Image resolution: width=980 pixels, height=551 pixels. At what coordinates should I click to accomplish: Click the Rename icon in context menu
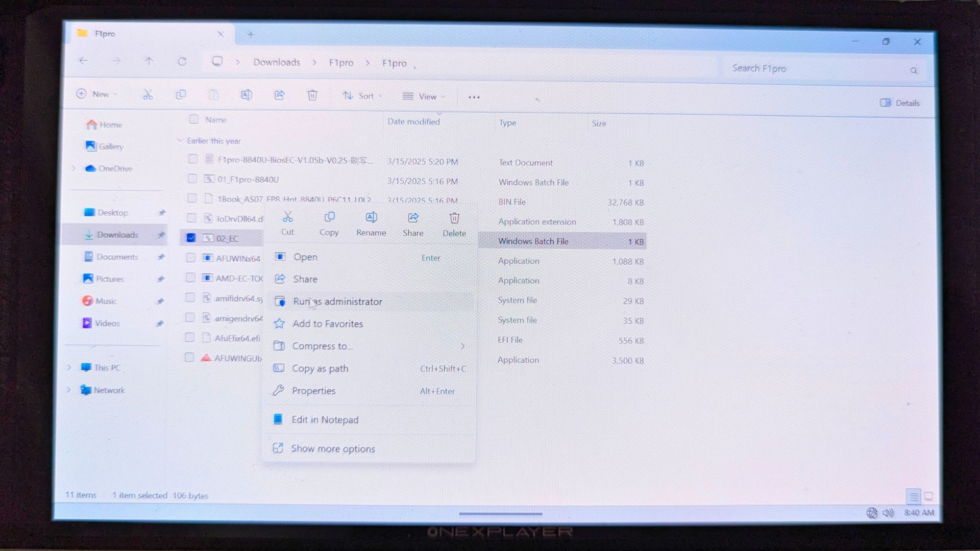click(371, 218)
